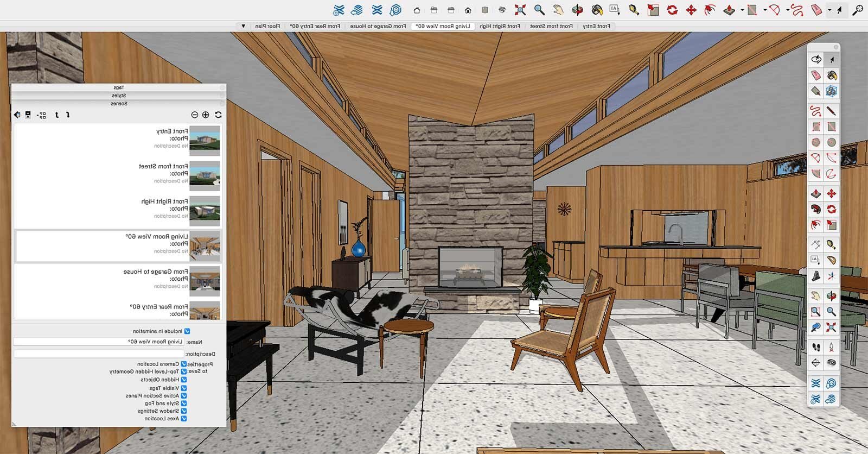Click the Zoom Window tool in the side toolbar
This screenshot has height=454, width=868.
pos(815,312)
